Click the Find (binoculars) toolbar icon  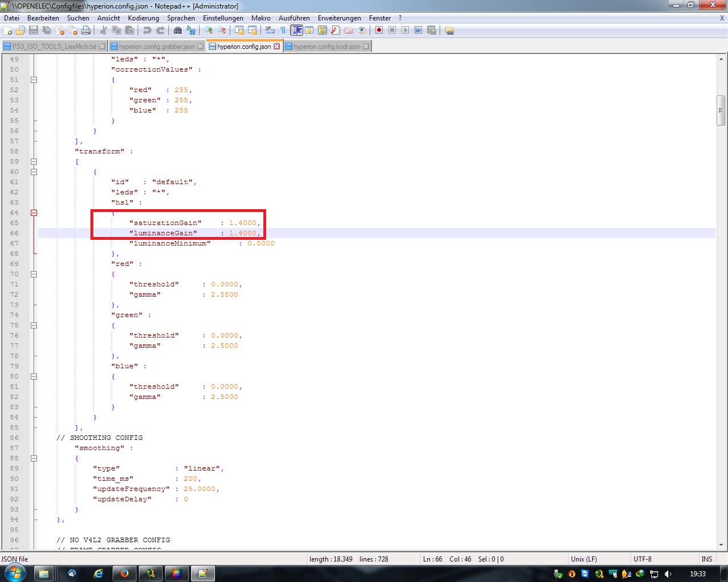coord(178,31)
